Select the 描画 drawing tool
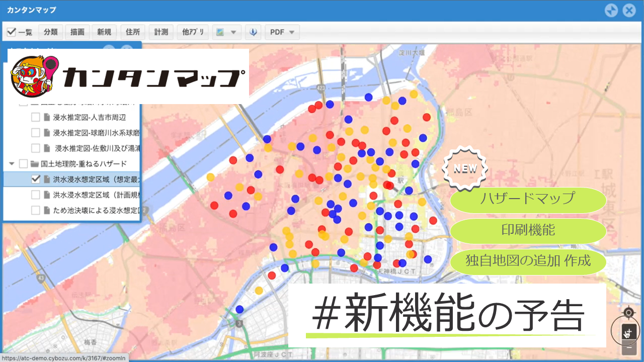The height and width of the screenshot is (362, 644). click(x=77, y=32)
